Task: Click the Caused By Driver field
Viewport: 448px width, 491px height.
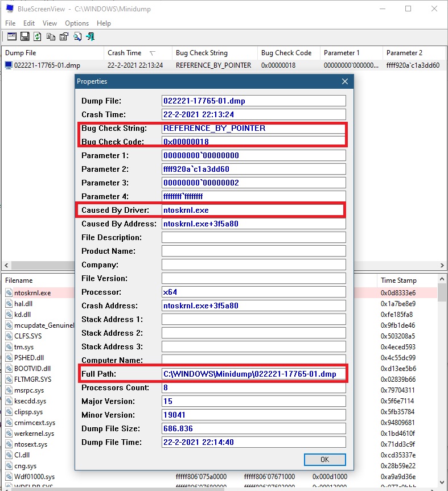Action: point(253,210)
